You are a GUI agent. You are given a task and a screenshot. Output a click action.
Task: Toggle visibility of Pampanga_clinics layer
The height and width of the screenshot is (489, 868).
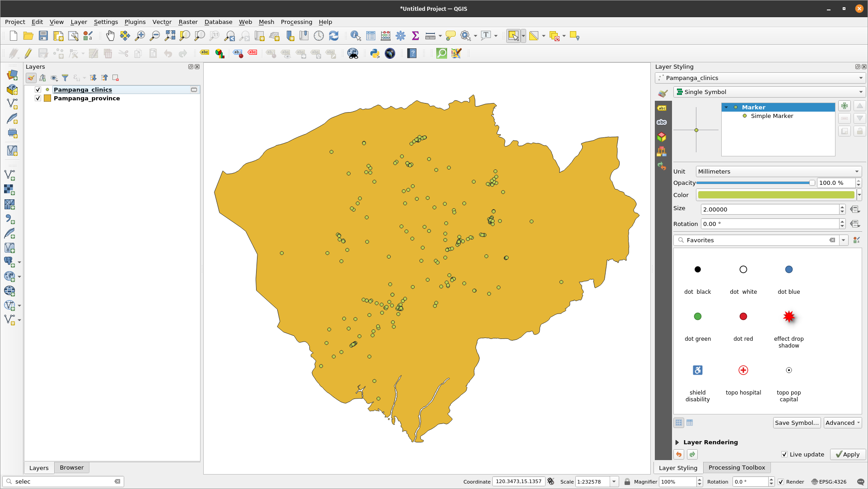pyautogui.click(x=37, y=89)
